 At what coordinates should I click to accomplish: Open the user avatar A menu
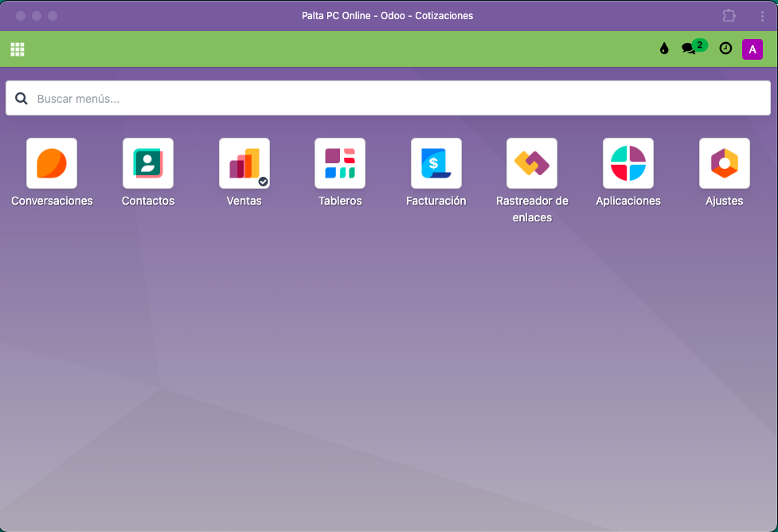[x=753, y=49]
